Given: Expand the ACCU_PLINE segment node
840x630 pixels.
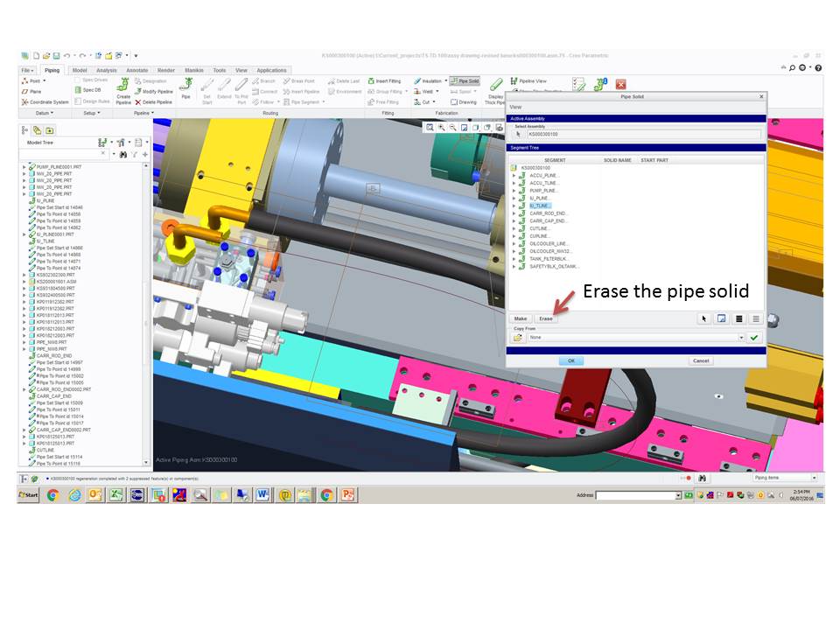Looking at the screenshot, I should (x=514, y=175).
